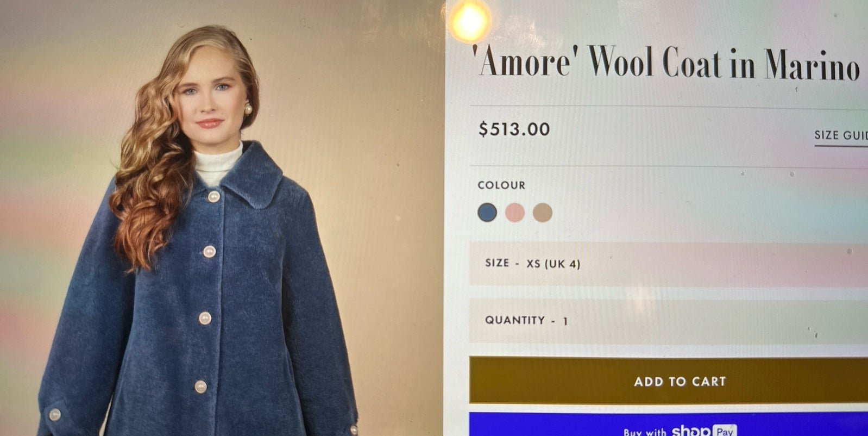Expand the Quantity selector
The width and height of the screenshot is (868, 436).
pos(669,321)
